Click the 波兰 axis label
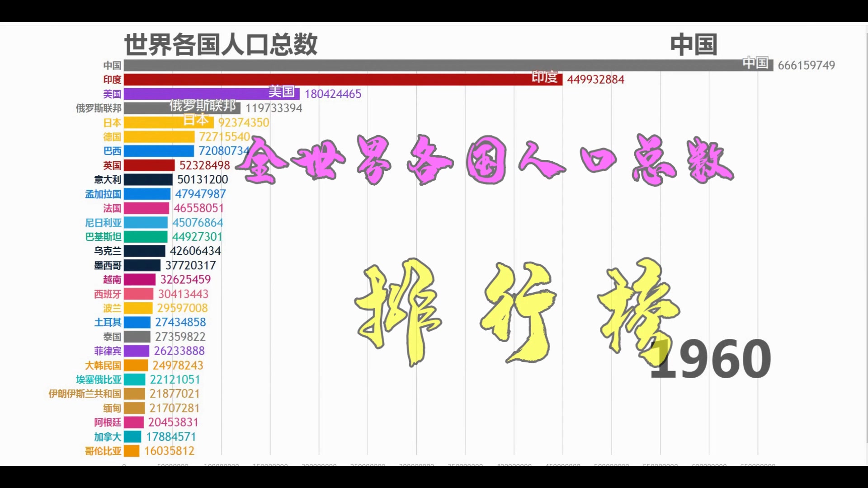 (x=112, y=308)
